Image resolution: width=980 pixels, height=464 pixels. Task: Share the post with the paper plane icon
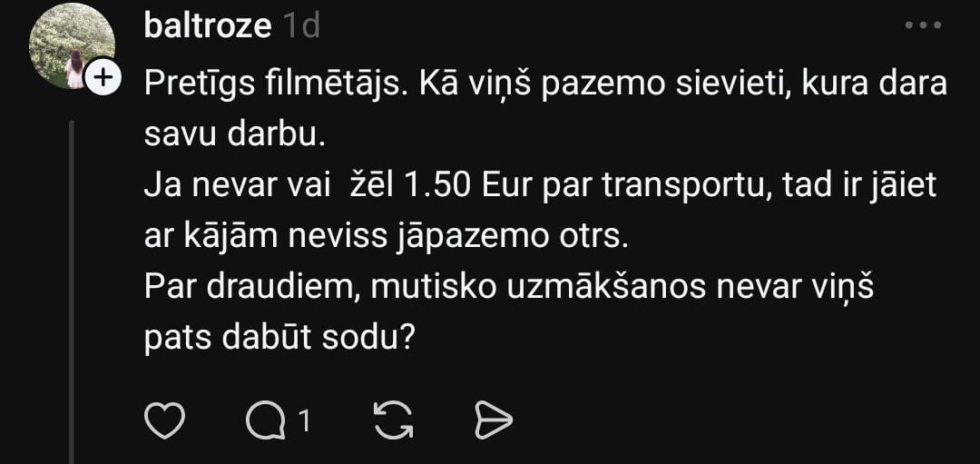(494, 420)
